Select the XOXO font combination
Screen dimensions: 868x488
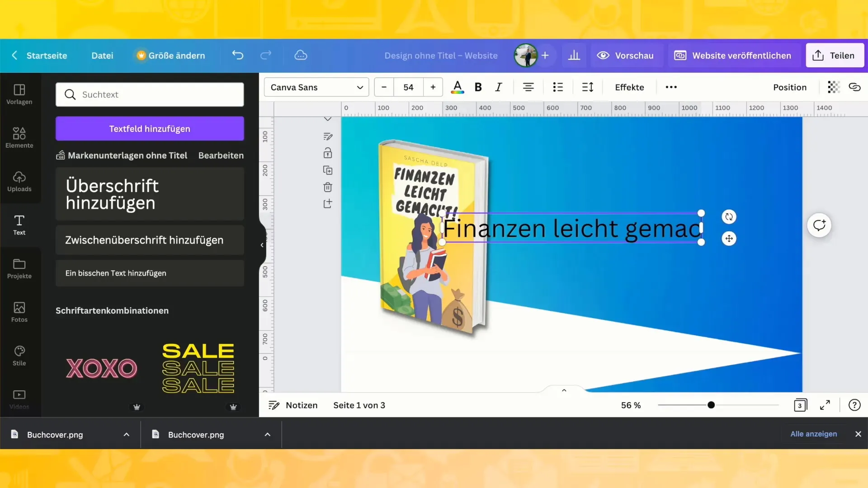tap(102, 368)
